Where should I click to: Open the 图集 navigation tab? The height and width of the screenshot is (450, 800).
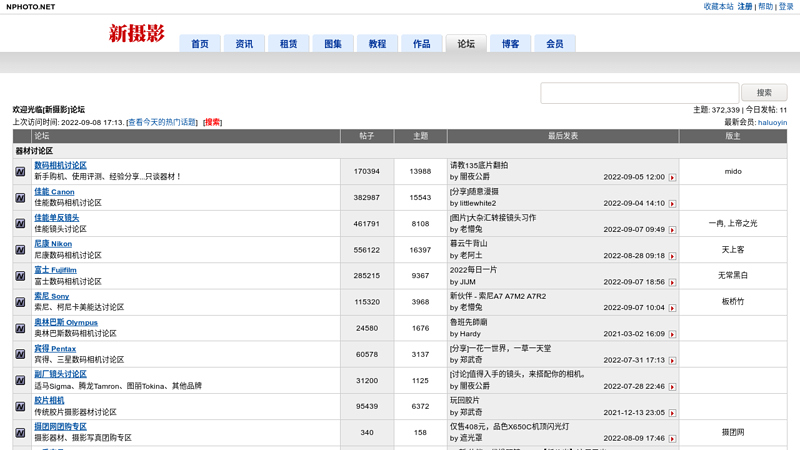point(333,44)
